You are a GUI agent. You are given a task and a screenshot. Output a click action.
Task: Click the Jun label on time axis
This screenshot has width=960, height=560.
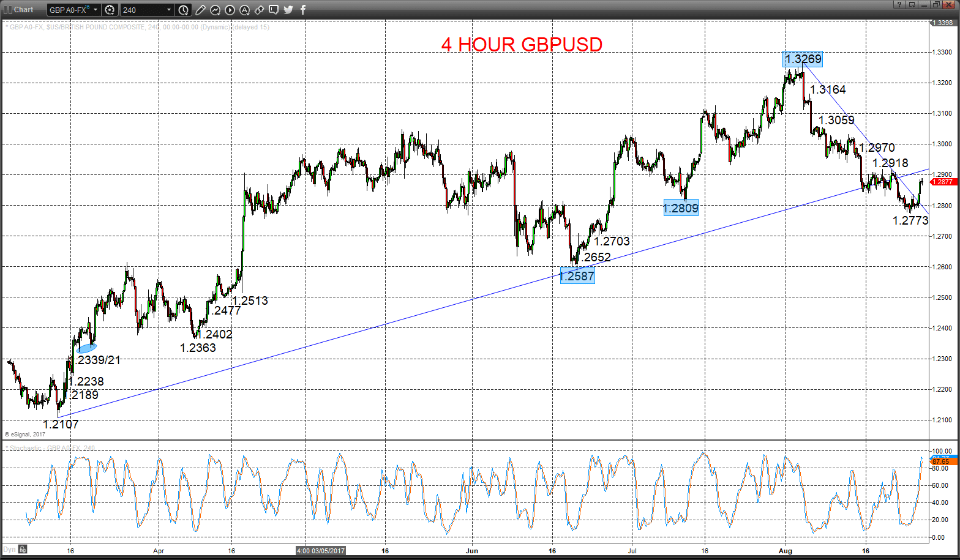pos(472,551)
